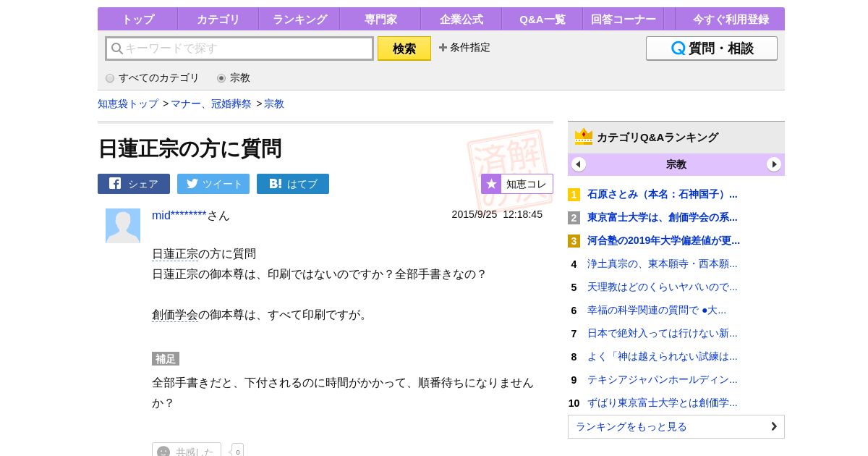Open ranking item 幸福の科学関連の質問
Screen dimensions: 868x456
click(657, 311)
